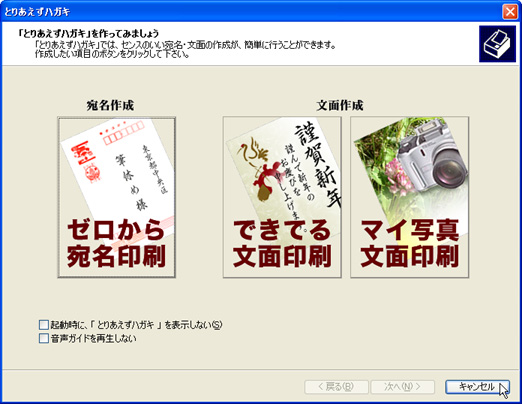Click the printer icon in header
Viewport: 522px width, 404px height.
(x=497, y=44)
